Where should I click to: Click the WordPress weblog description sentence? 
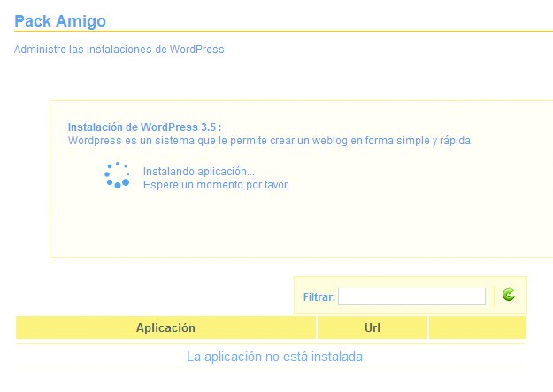click(270, 141)
